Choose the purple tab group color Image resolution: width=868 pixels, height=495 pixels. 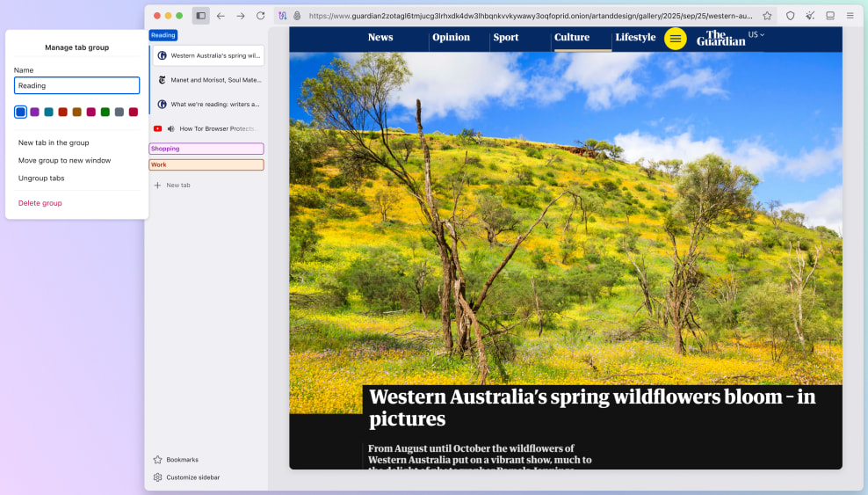35,112
